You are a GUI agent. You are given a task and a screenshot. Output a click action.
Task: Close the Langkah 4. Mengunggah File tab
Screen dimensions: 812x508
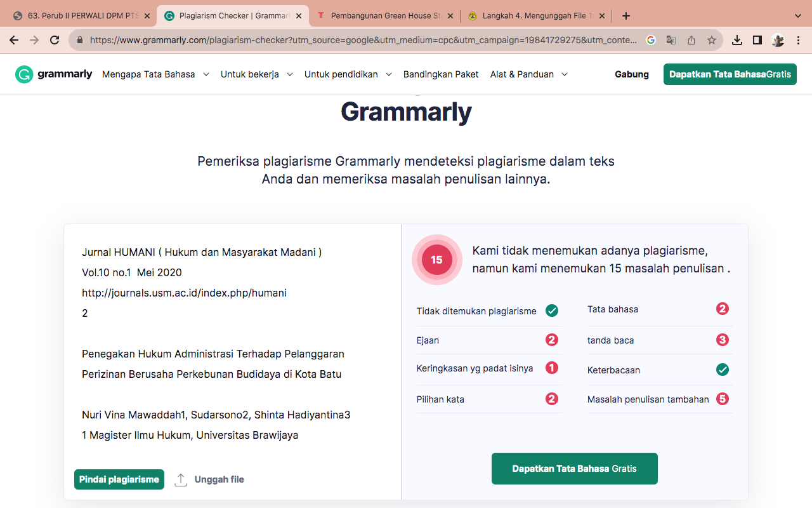pos(602,16)
